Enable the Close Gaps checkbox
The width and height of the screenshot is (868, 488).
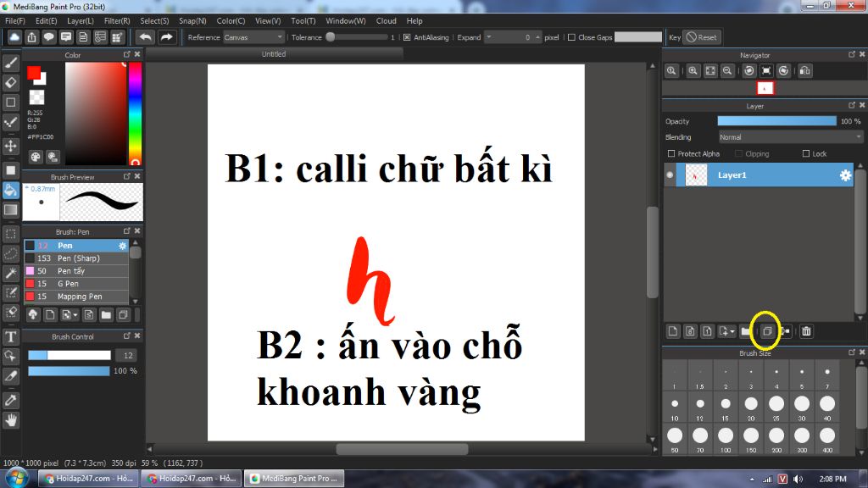tap(571, 37)
